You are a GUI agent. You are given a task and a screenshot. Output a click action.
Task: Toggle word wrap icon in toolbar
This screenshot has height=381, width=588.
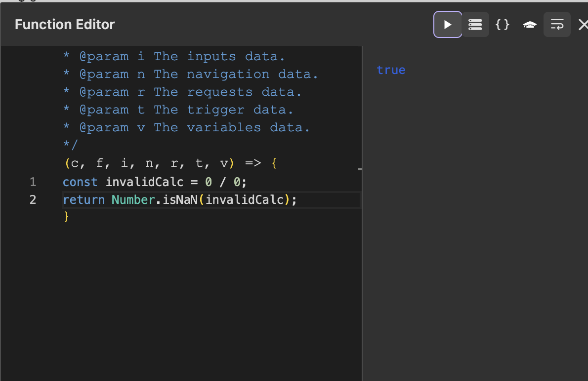557,25
